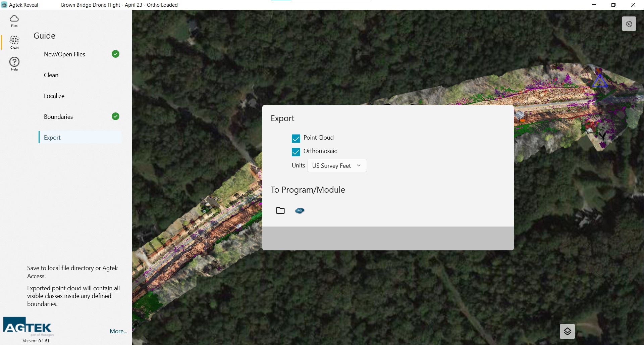
Task: Open the map layers icon
Action: point(567,331)
